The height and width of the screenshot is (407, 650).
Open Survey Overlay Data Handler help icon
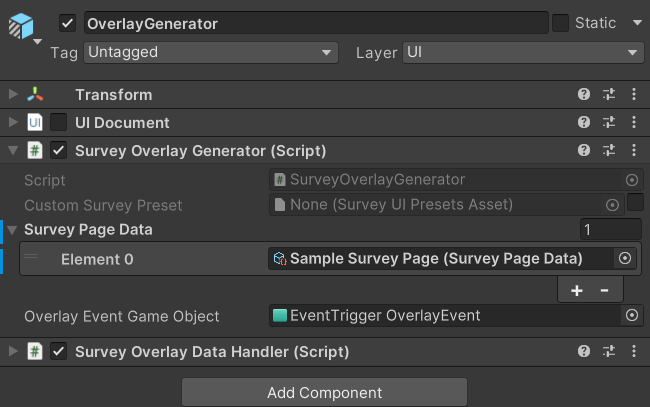click(584, 351)
